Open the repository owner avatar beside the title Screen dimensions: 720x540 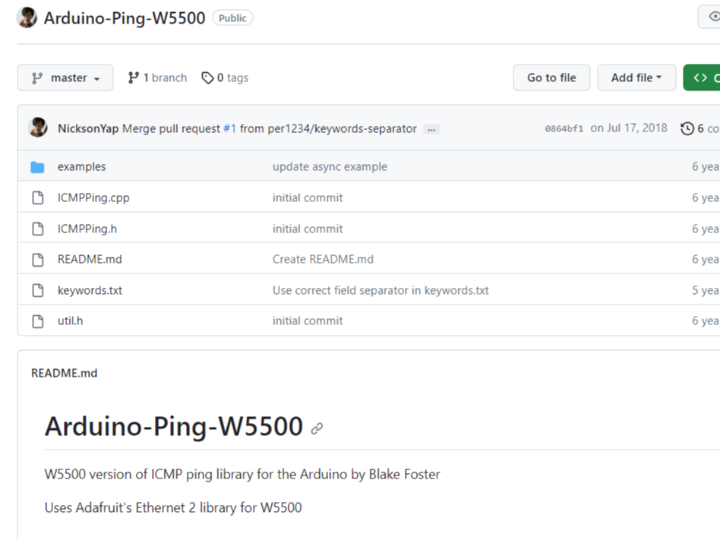tap(27, 17)
